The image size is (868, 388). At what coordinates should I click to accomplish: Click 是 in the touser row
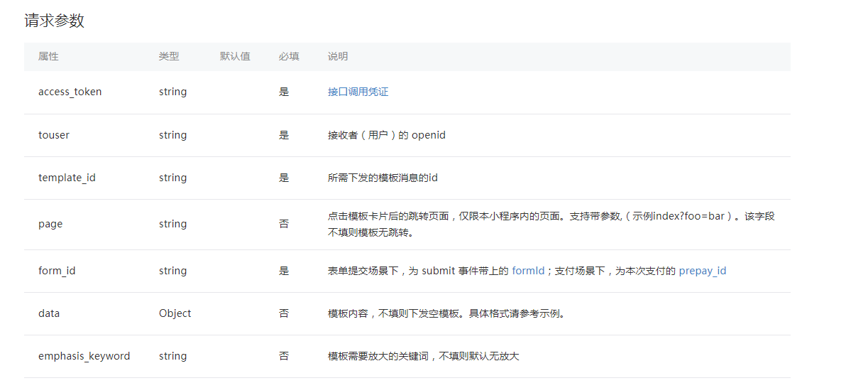pos(284,135)
